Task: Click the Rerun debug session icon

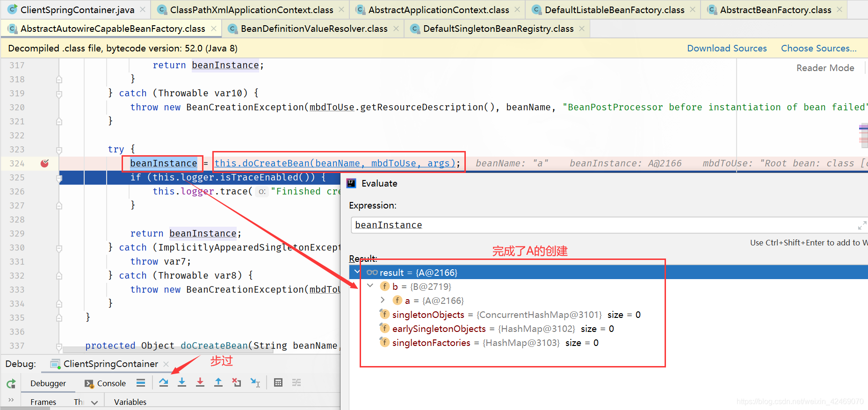Action: point(11,384)
